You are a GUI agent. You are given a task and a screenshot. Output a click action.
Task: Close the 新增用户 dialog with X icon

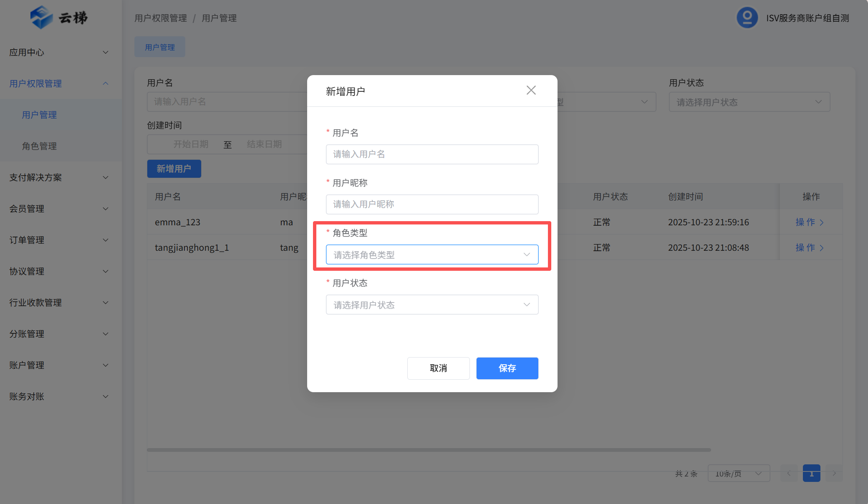pyautogui.click(x=531, y=90)
